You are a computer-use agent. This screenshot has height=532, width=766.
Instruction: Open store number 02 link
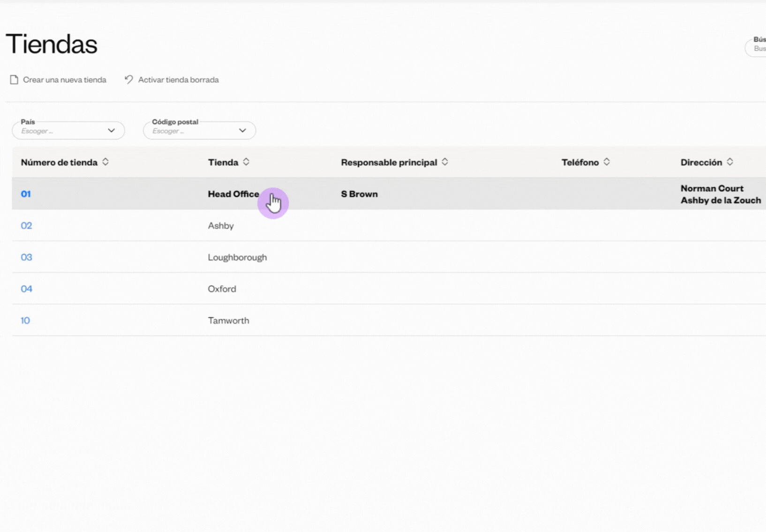pos(26,225)
